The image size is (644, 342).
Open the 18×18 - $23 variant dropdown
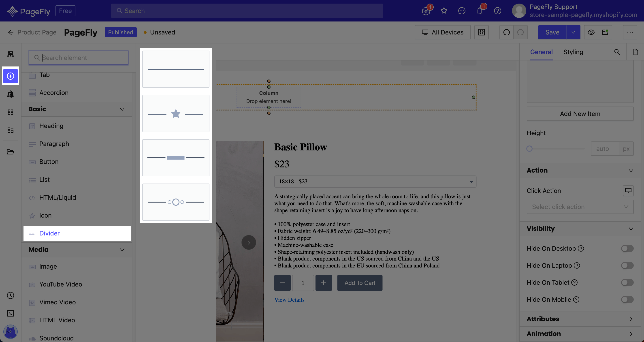pyautogui.click(x=375, y=182)
